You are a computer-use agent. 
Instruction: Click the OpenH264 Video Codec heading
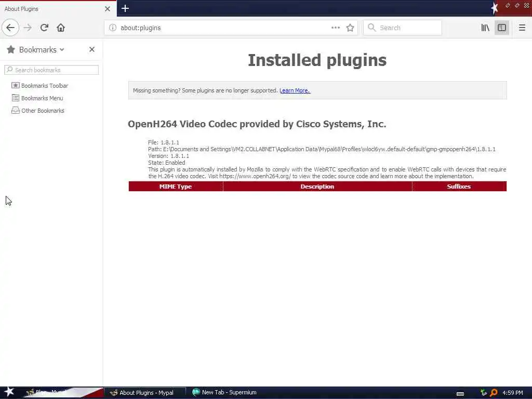click(257, 124)
